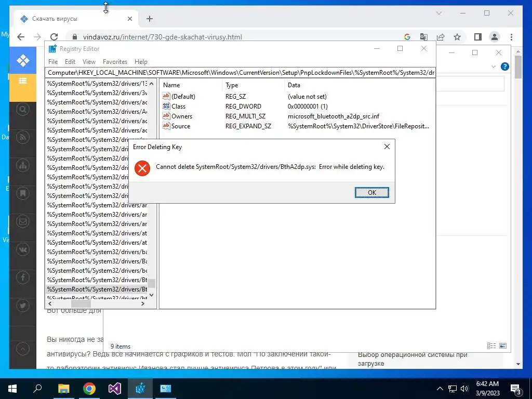Click the VK social icon in sidebar
532x399 pixels.
(23, 250)
